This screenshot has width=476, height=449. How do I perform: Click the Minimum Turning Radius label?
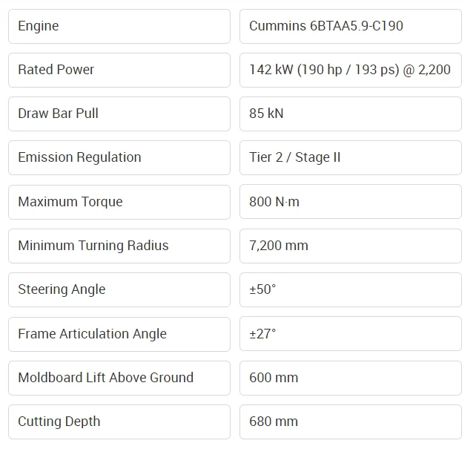[x=119, y=246]
